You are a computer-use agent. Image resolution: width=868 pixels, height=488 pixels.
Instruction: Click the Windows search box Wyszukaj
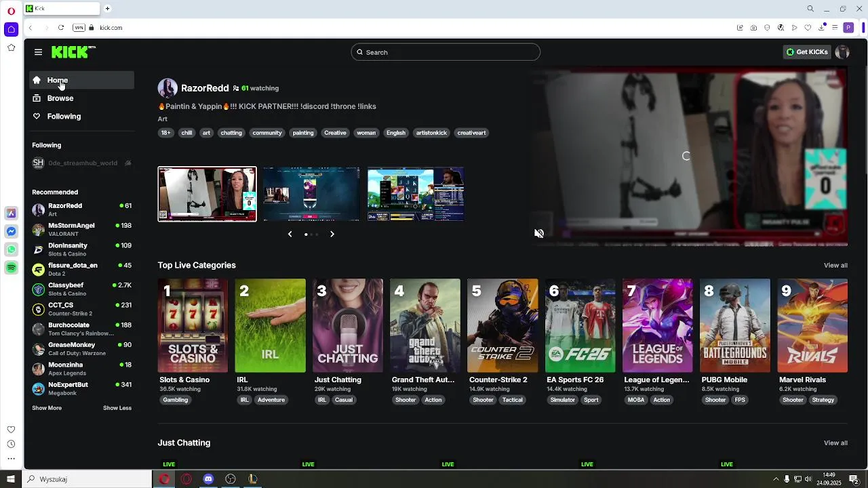coord(87,479)
